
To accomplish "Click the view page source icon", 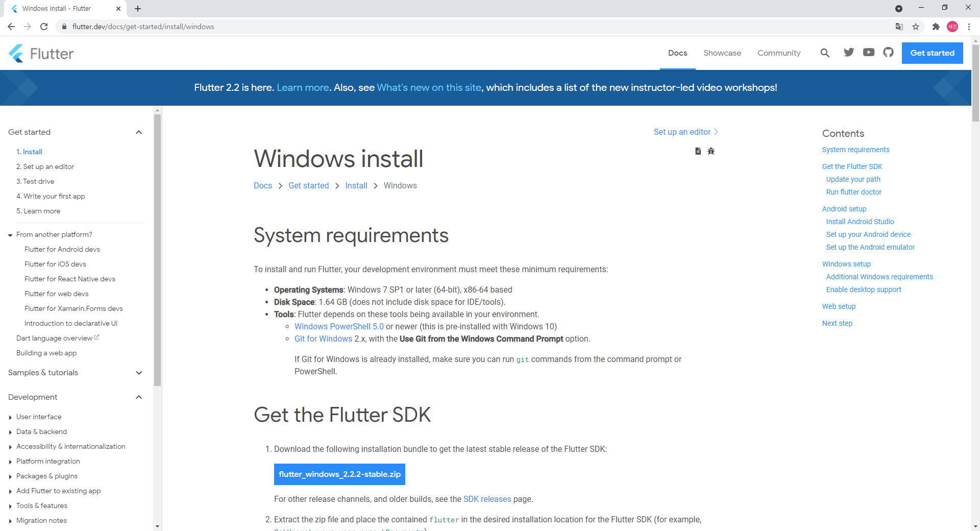I will (x=698, y=151).
